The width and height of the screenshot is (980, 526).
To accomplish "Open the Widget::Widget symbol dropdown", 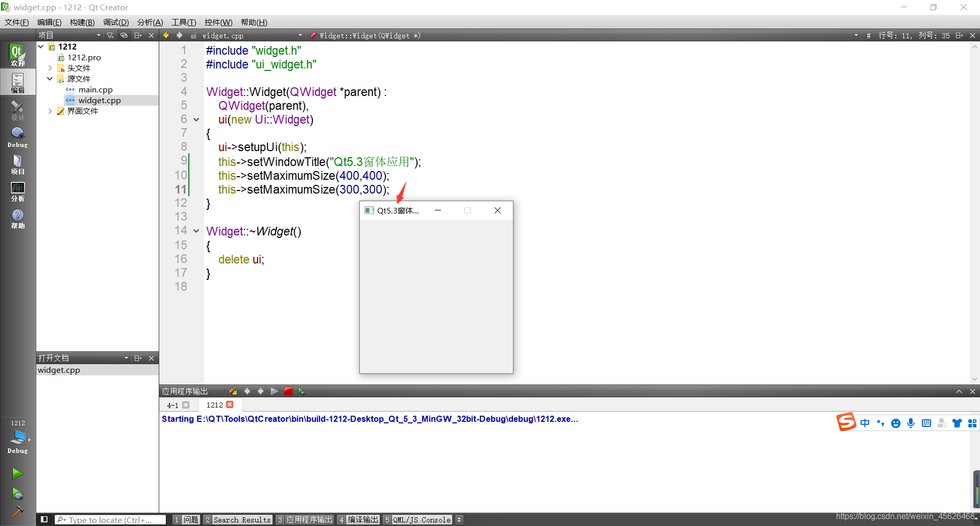I will [584, 36].
